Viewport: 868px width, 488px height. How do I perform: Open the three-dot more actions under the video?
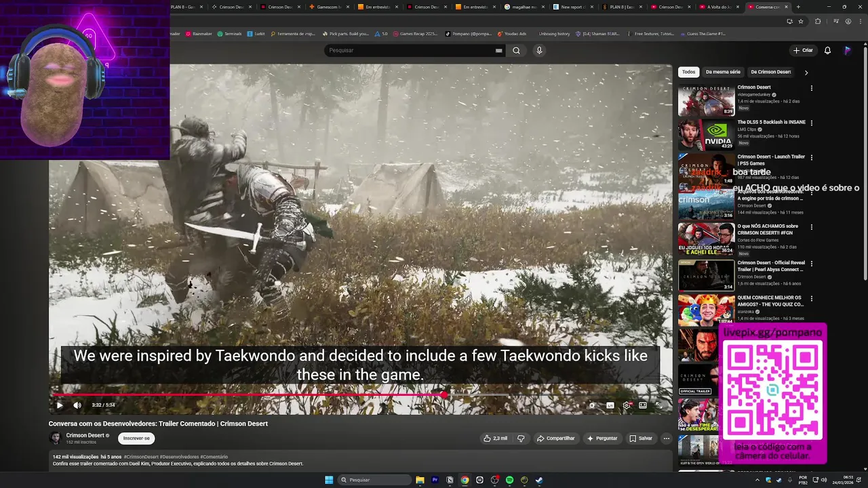(x=666, y=439)
